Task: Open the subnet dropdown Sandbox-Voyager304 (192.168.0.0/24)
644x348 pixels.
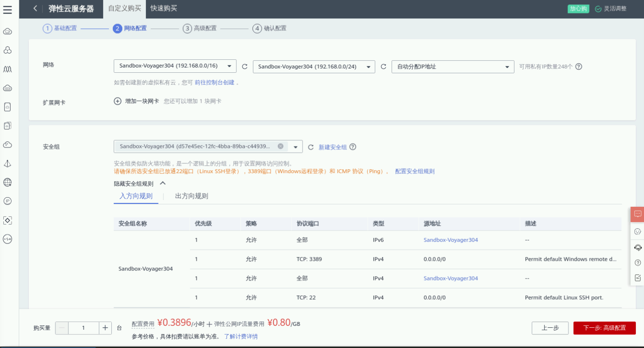Action: pos(314,67)
